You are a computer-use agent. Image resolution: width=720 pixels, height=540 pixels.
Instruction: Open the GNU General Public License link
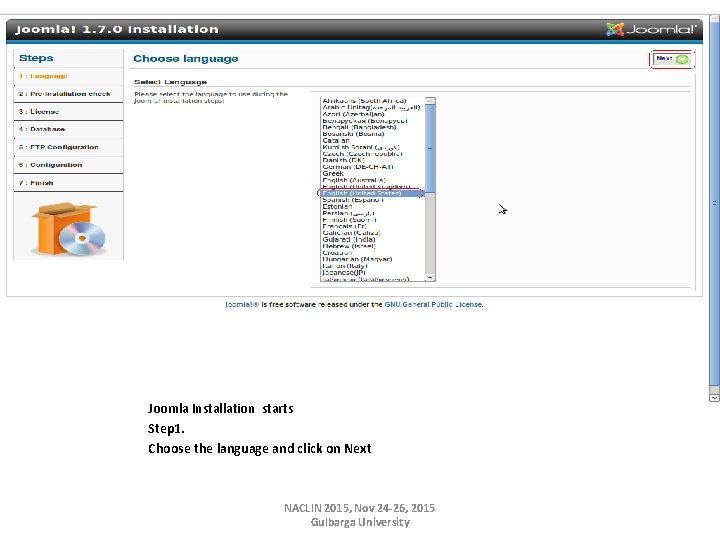click(434, 304)
